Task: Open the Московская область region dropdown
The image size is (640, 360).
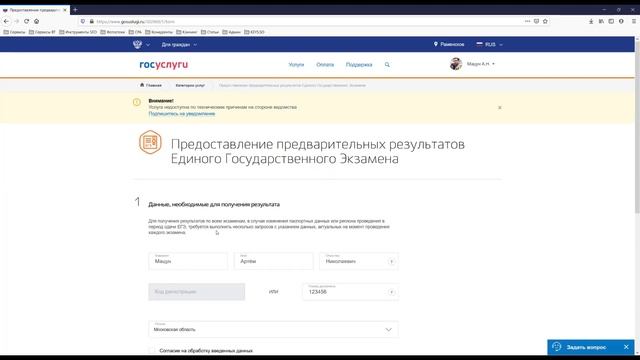Action: [273, 329]
